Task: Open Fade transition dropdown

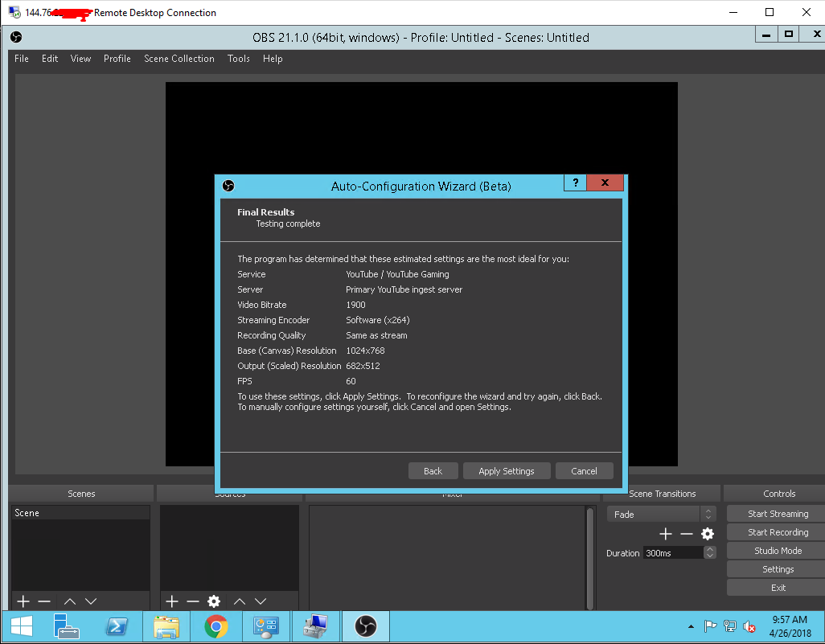Action: click(662, 514)
